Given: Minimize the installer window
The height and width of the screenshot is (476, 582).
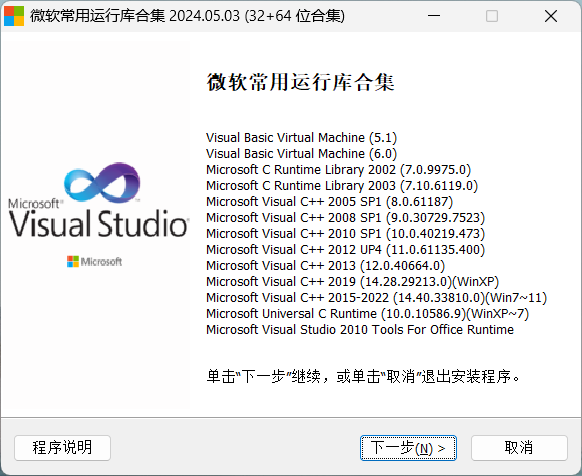Looking at the screenshot, I should click(x=434, y=16).
